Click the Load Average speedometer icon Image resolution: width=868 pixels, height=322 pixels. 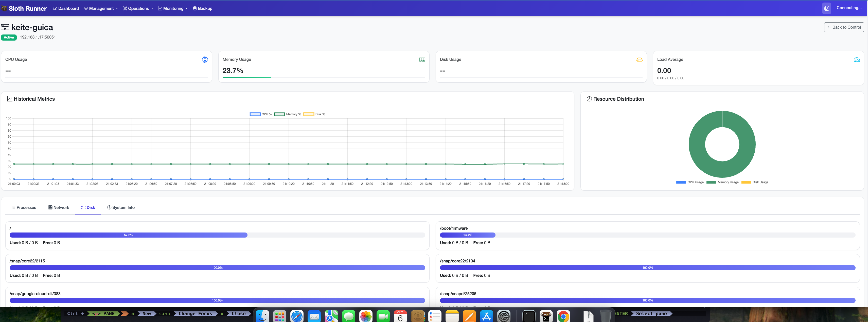click(857, 60)
